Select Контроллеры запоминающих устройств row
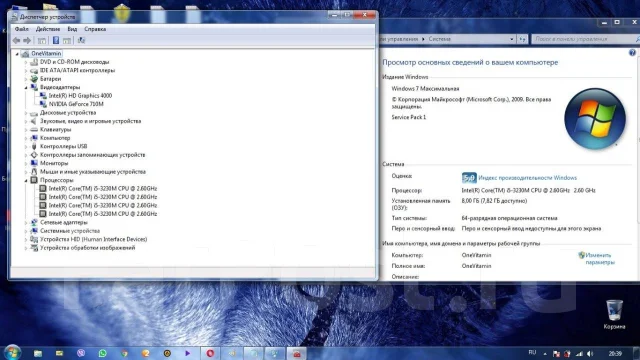 click(93, 155)
